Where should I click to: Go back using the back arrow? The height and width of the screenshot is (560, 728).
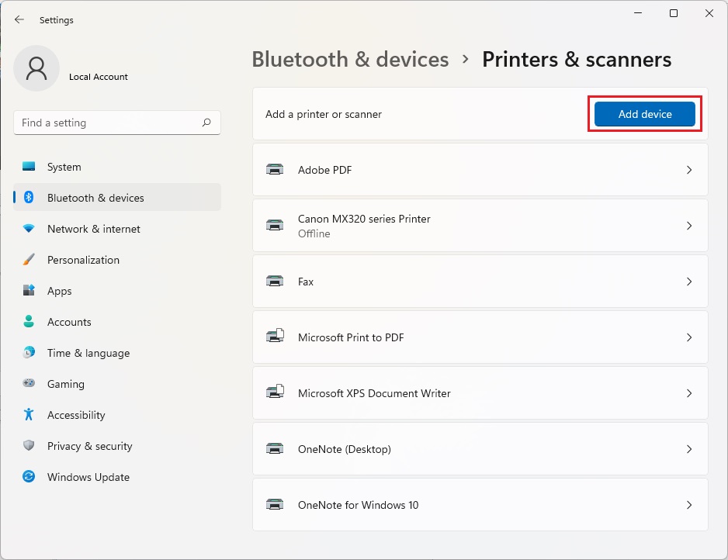(x=19, y=20)
